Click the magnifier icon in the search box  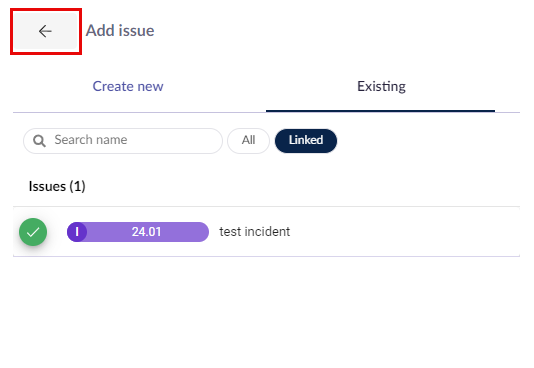click(x=39, y=141)
